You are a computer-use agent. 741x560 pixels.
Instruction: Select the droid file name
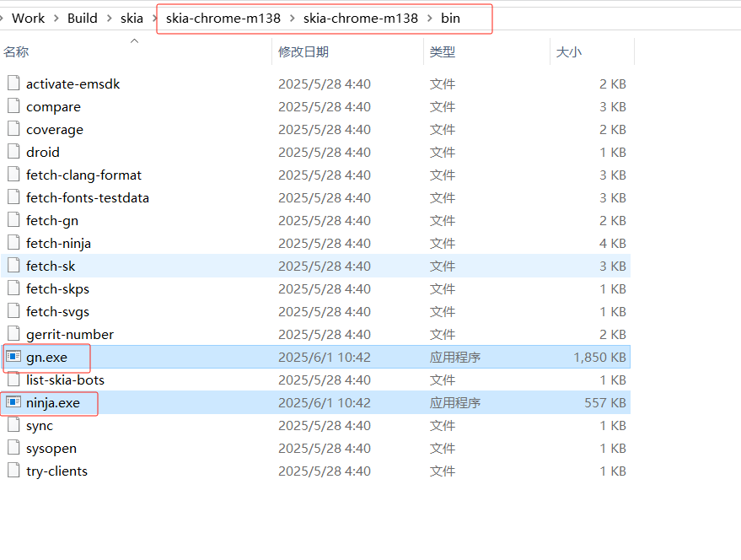point(43,153)
